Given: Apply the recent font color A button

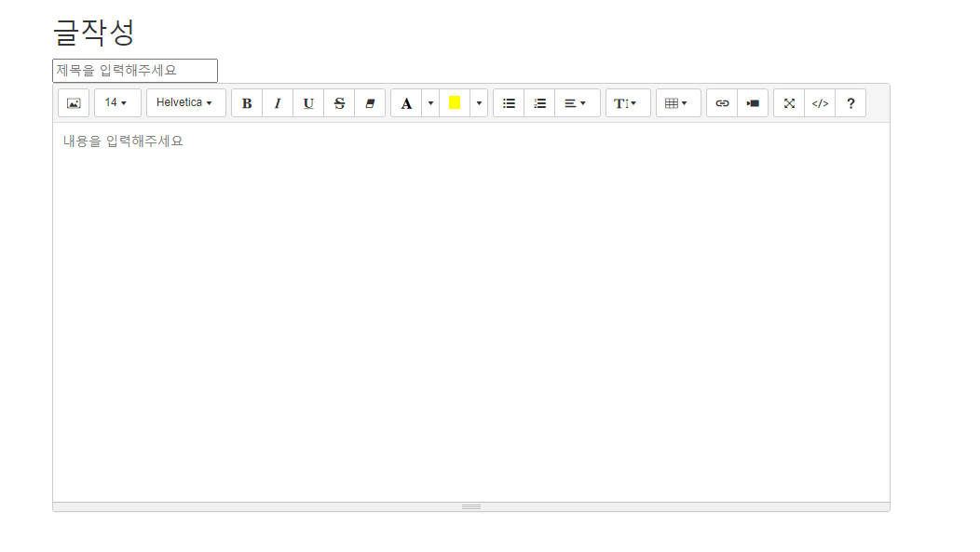Looking at the screenshot, I should [x=406, y=103].
